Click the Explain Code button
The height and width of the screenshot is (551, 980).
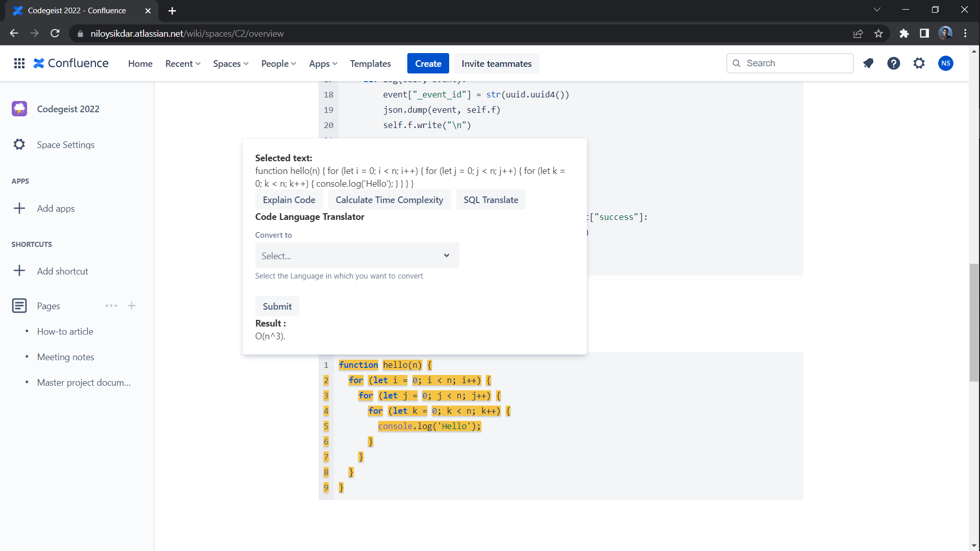click(x=289, y=200)
